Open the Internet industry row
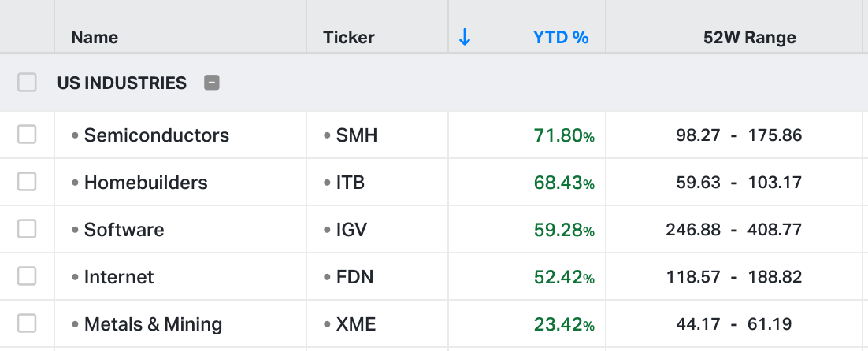 [119, 277]
